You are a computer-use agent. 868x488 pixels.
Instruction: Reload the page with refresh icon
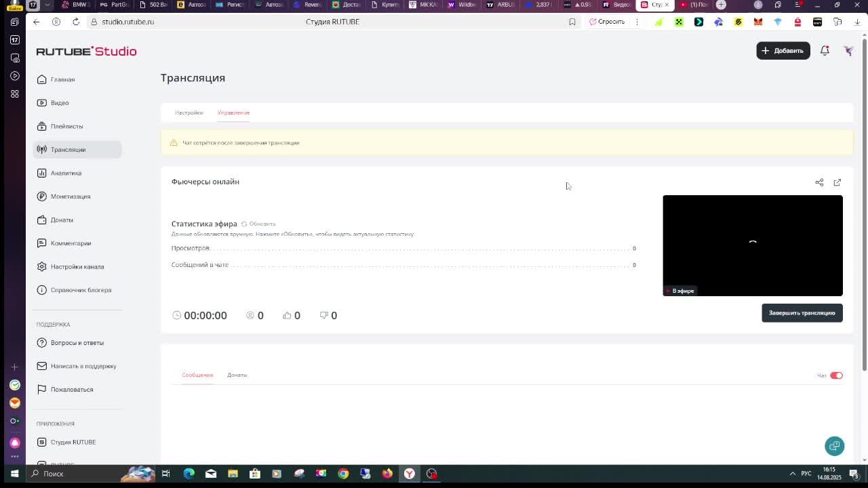[76, 22]
